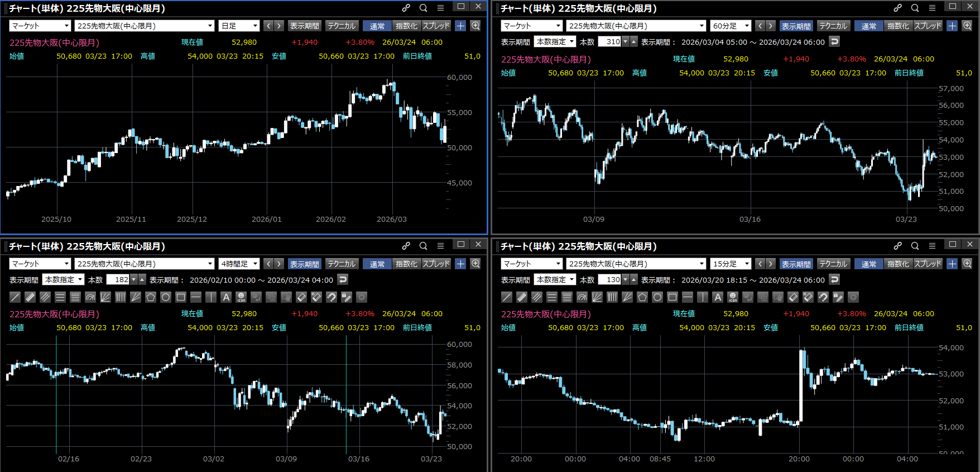
Task: Click the reset period arrow in 15分足 chart
Action: coord(834,279)
